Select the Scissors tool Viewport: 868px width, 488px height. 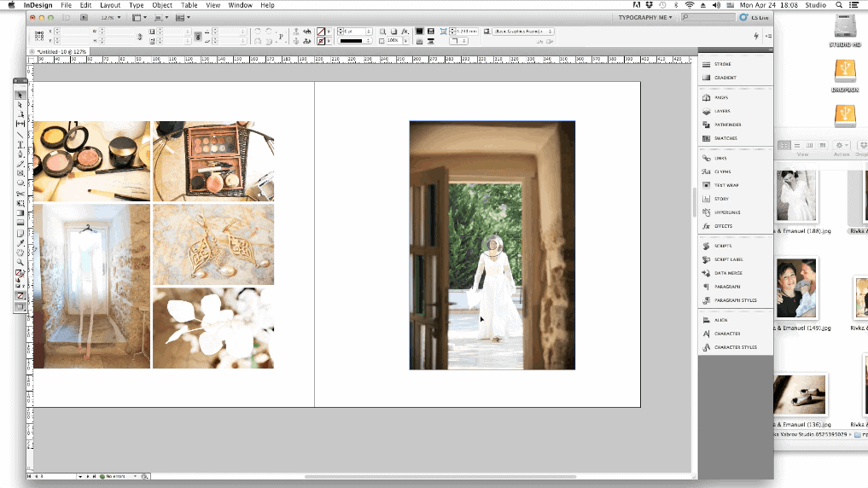coord(20,193)
